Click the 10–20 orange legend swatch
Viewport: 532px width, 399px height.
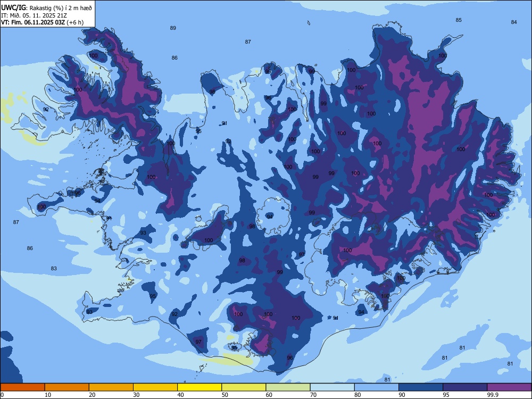(67, 387)
